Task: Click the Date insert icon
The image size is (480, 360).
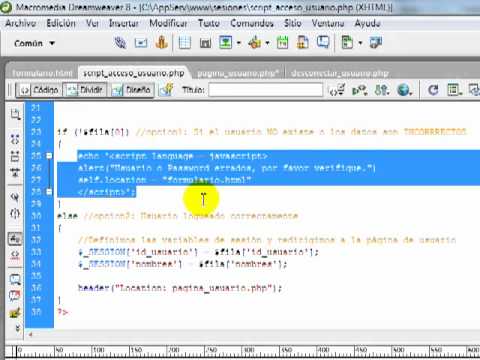Action: click(282, 43)
